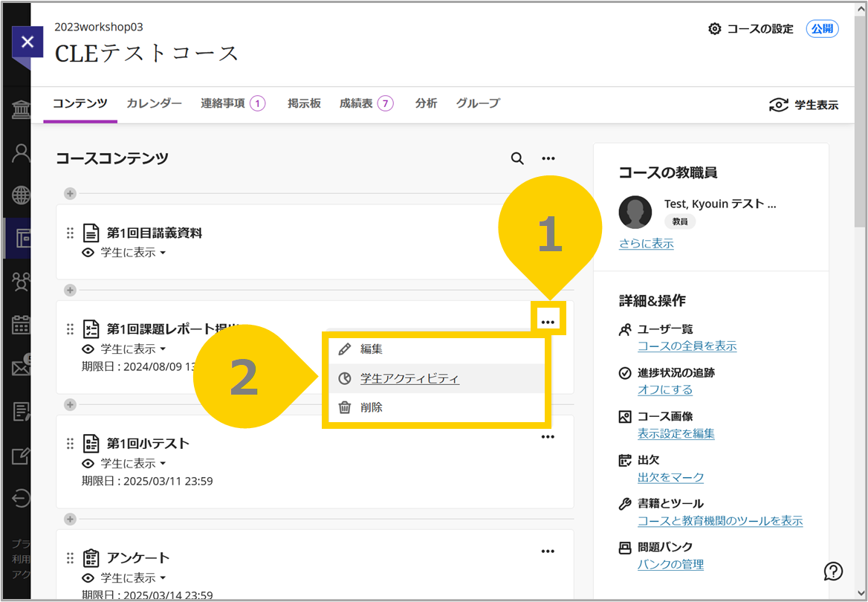Click the clipboard icon of アンケート
The height and width of the screenshot is (602, 868).
click(x=91, y=557)
